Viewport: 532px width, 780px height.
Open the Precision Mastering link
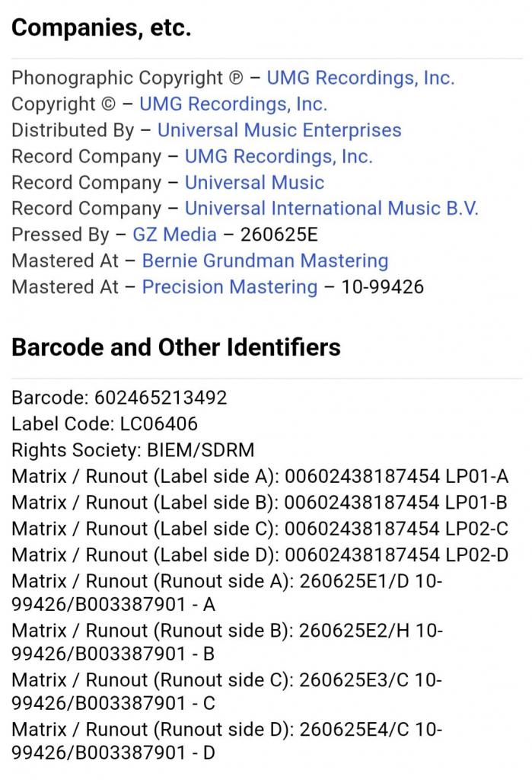point(230,287)
